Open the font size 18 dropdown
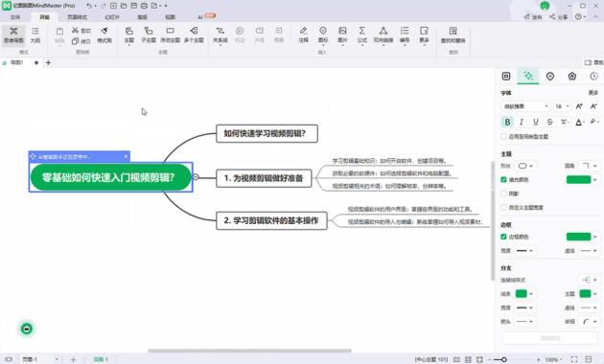 pos(561,106)
